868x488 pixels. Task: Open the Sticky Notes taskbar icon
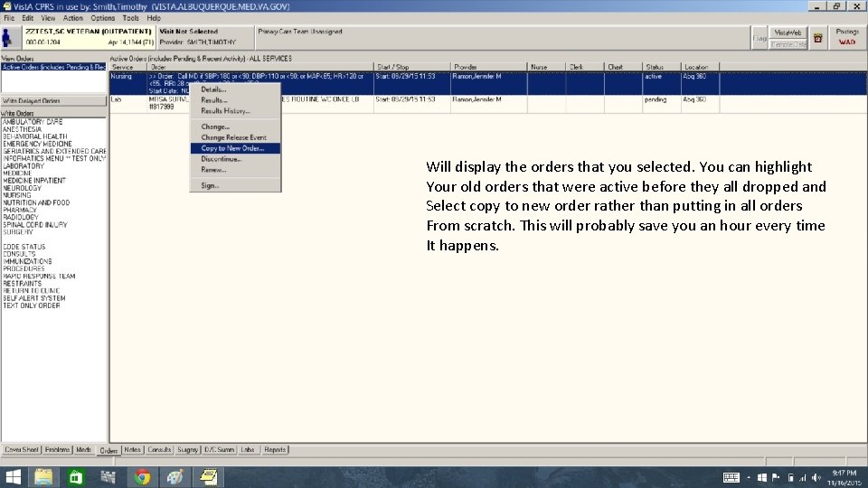209,477
